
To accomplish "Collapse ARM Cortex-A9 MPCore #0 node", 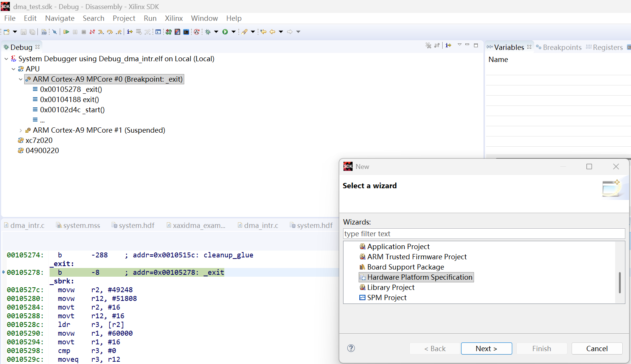I will (20, 79).
